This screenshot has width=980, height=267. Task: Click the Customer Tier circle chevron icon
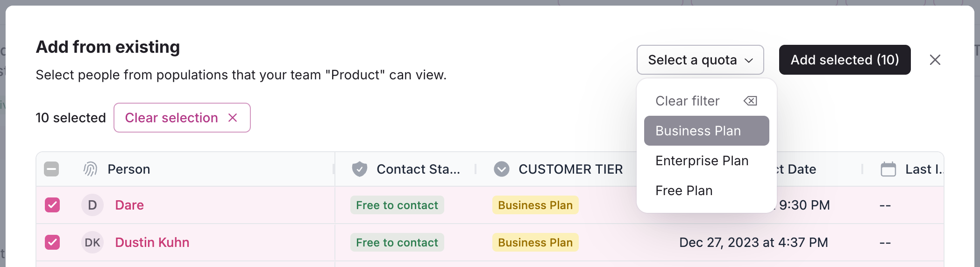502,169
